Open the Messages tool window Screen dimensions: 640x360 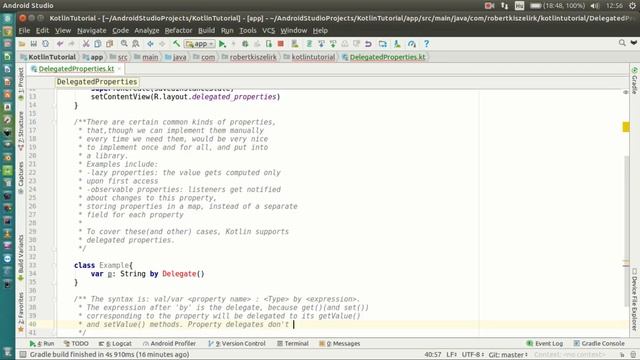[340, 344]
